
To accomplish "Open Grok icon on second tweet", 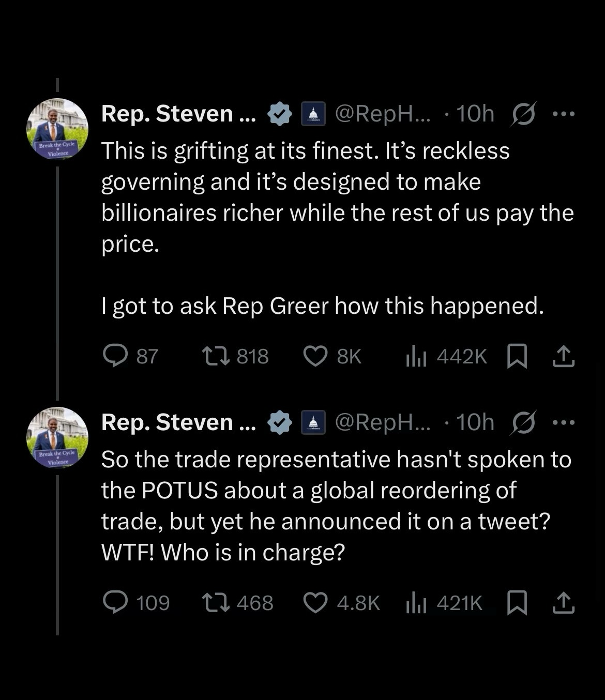I will pyautogui.click(x=523, y=422).
